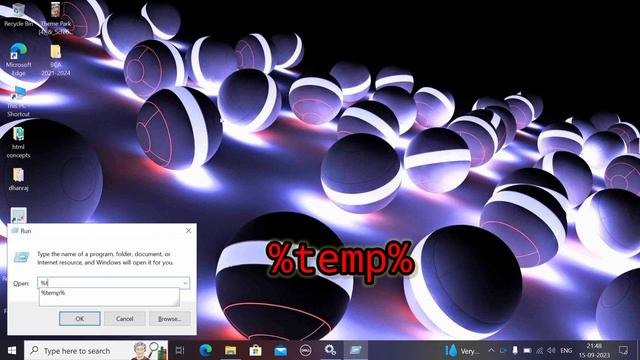Click Browse... in the Run dialog
This screenshot has height=360, width=640.
tap(169, 319)
